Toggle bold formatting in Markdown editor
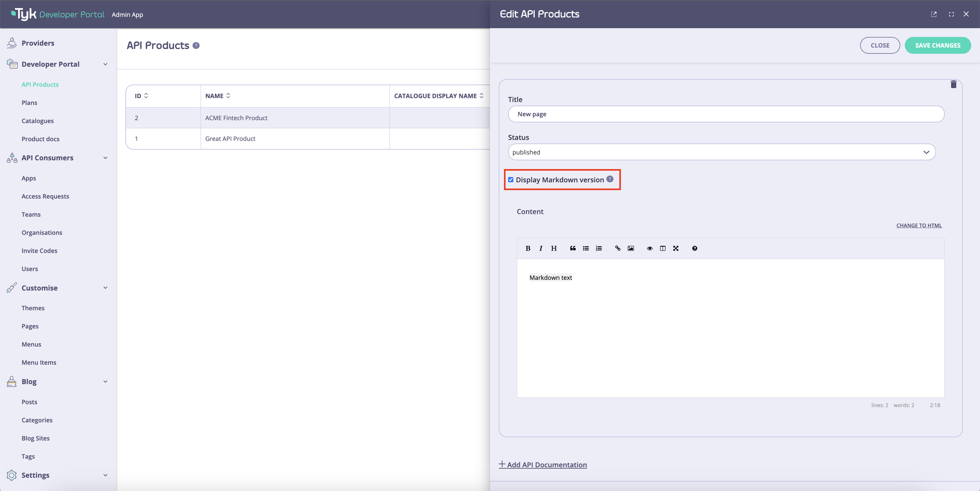This screenshot has height=491, width=980. pos(528,248)
